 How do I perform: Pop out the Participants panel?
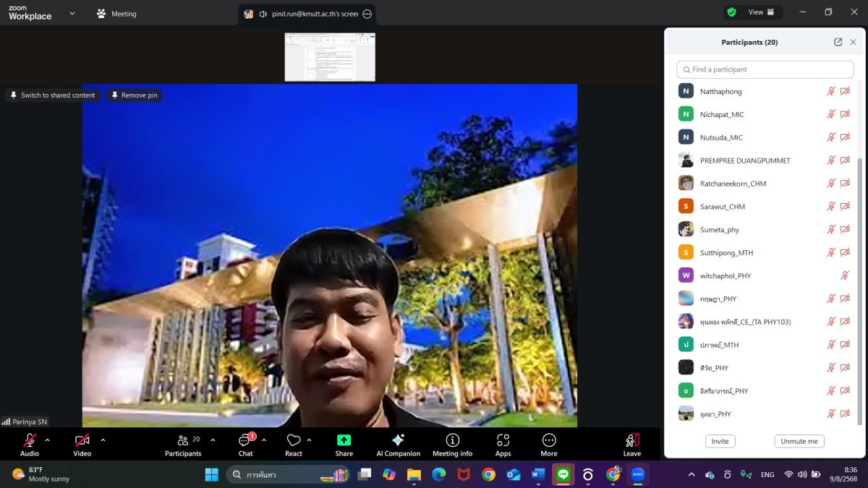tap(838, 42)
